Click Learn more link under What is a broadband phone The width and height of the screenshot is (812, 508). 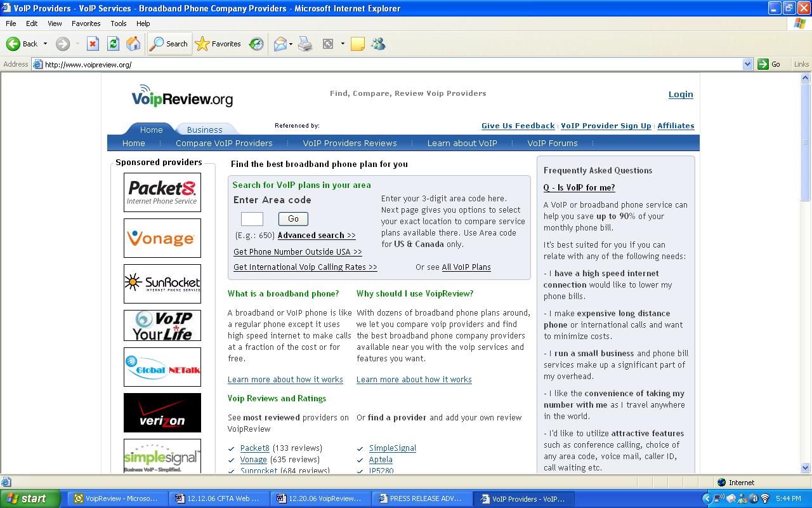(x=285, y=380)
